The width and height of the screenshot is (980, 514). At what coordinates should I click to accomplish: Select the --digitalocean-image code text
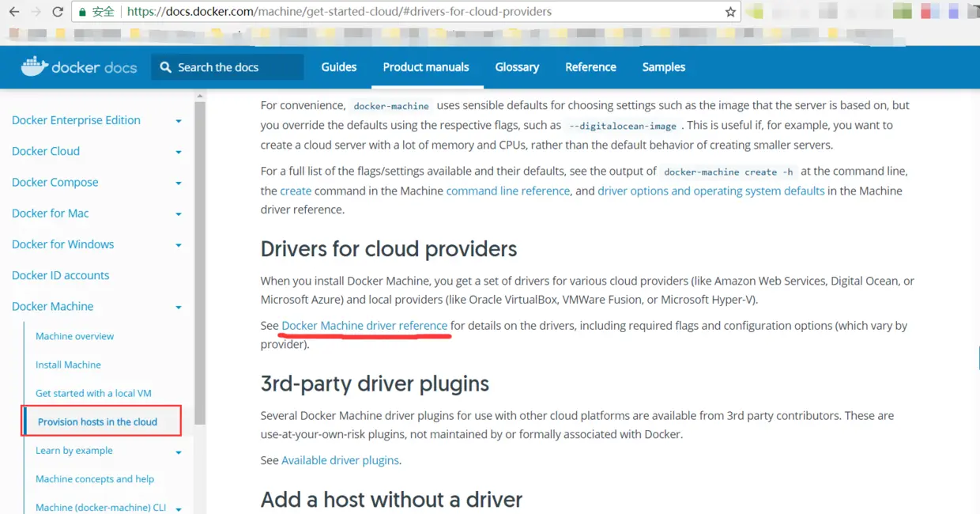pos(623,126)
